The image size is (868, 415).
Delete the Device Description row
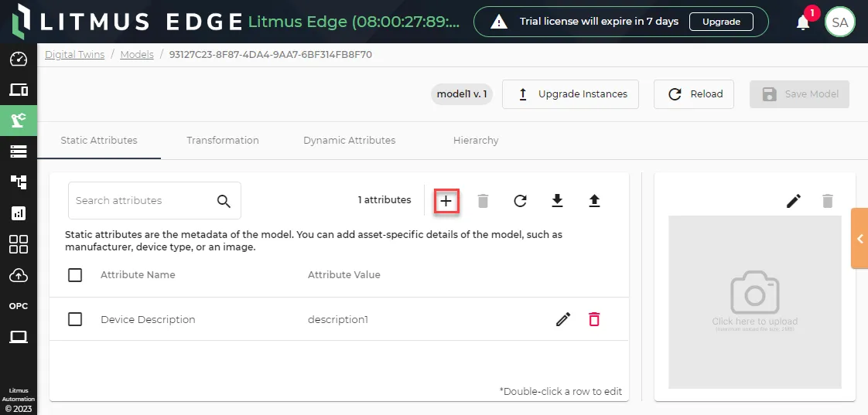pyautogui.click(x=594, y=319)
